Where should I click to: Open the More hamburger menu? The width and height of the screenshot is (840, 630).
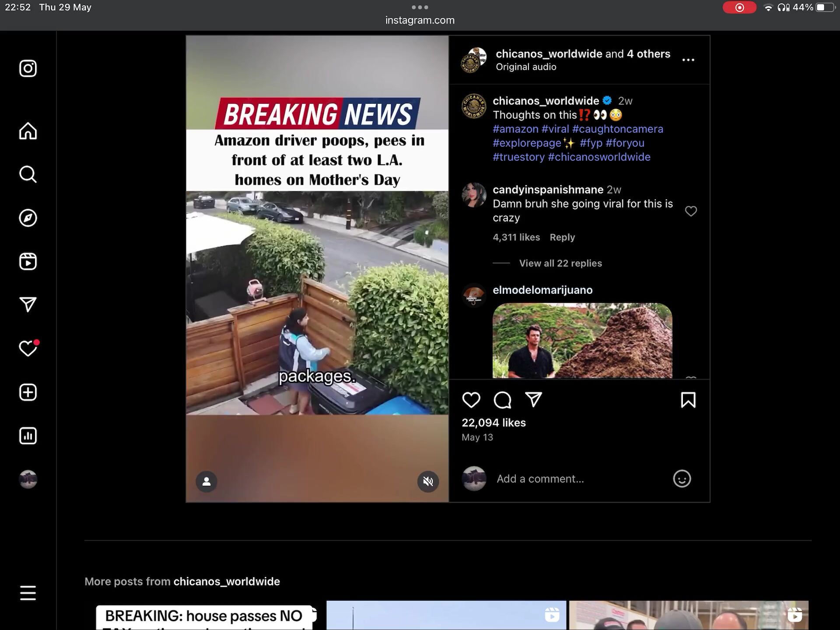(x=28, y=593)
